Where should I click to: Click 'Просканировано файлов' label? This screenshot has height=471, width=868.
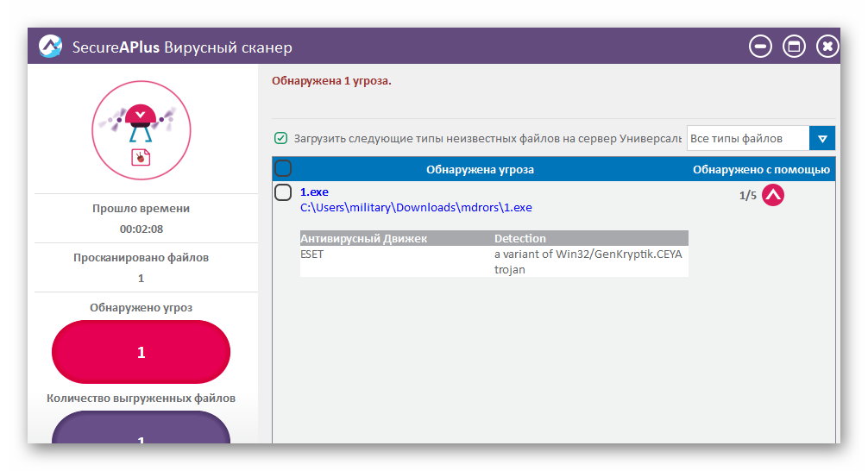click(x=141, y=258)
